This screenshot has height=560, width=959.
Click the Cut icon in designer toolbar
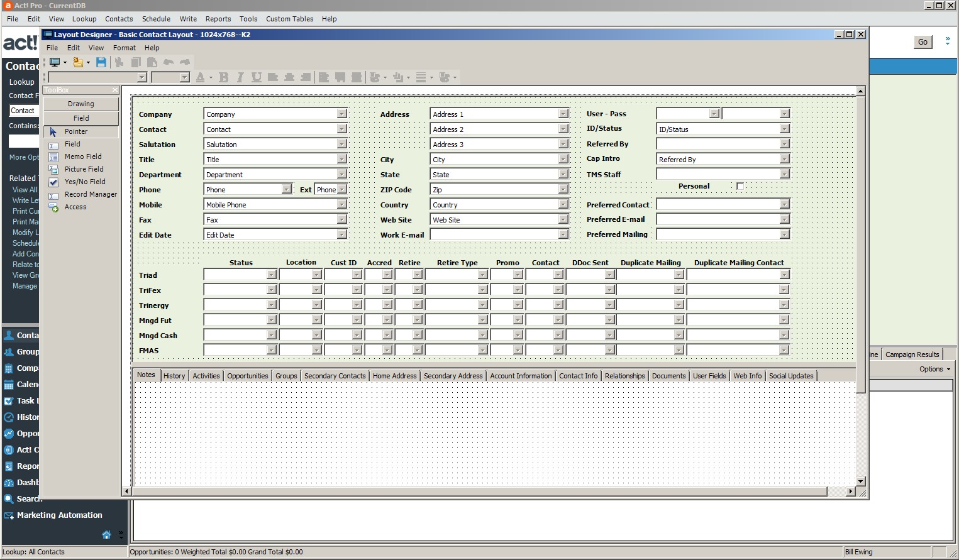tap(119, 62)
